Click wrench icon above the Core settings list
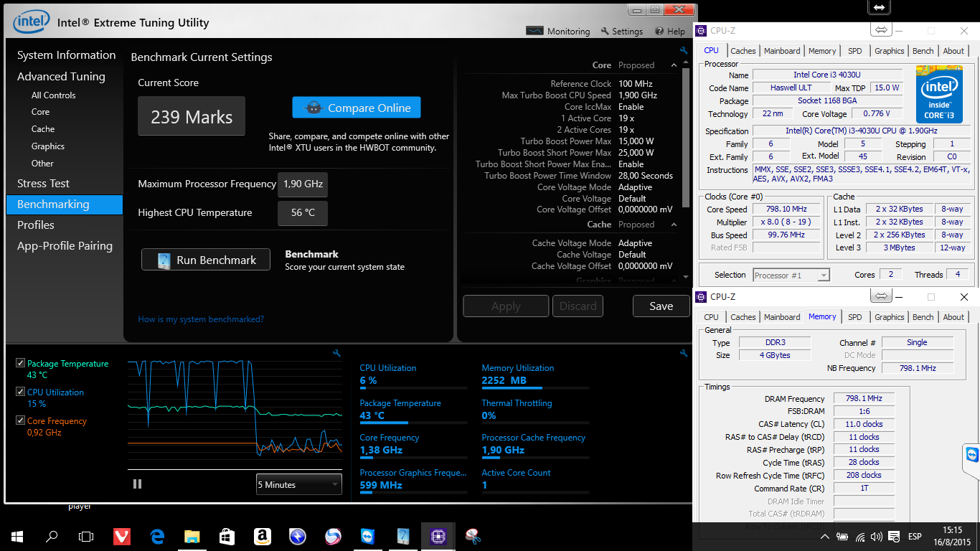Screen dimensions: 980x551 click(684, 51)
